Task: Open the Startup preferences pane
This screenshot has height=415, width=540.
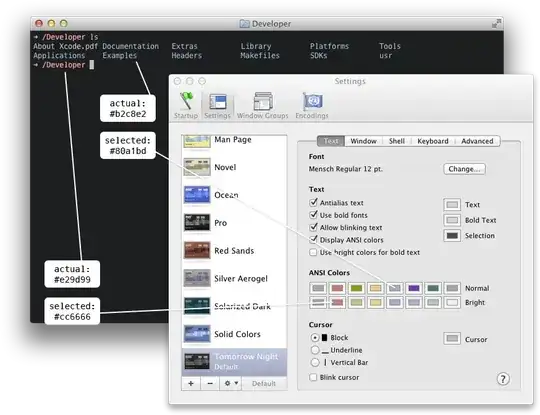Action: (186, 105)
